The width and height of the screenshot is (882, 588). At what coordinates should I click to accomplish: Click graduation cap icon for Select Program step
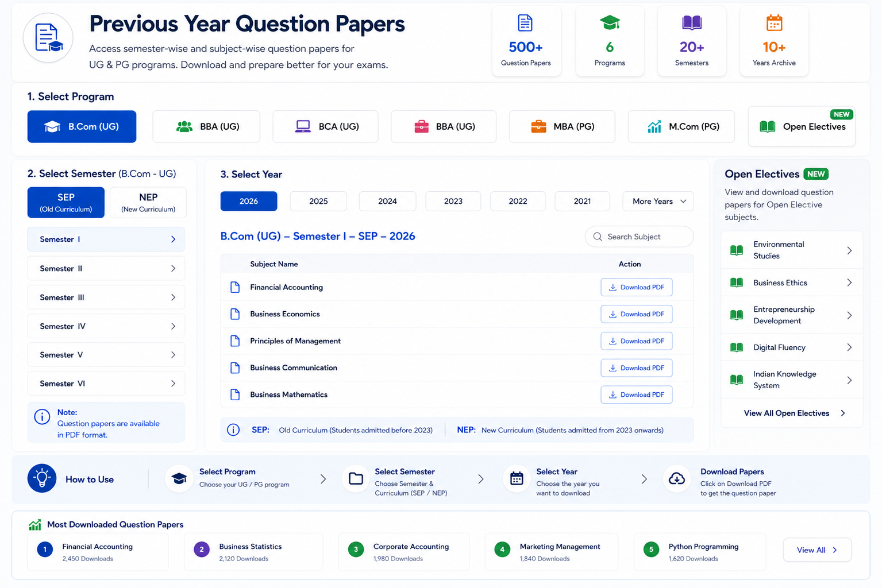click(179, 479)
